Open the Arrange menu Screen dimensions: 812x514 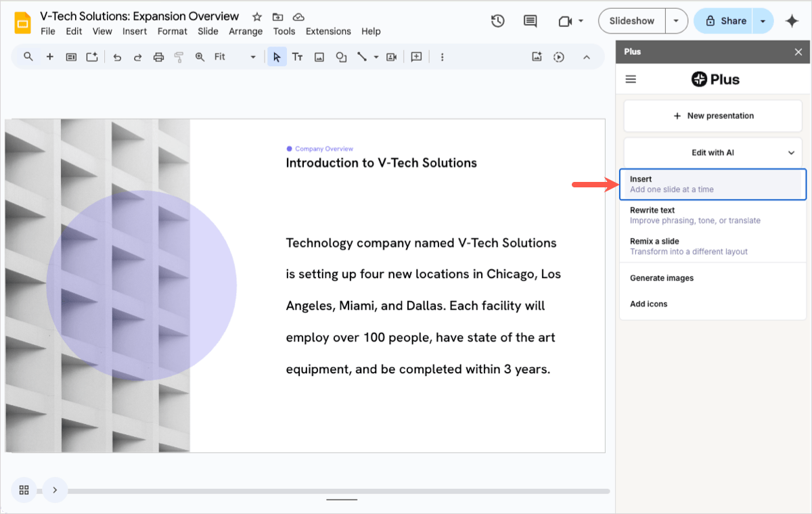[246, 31]
